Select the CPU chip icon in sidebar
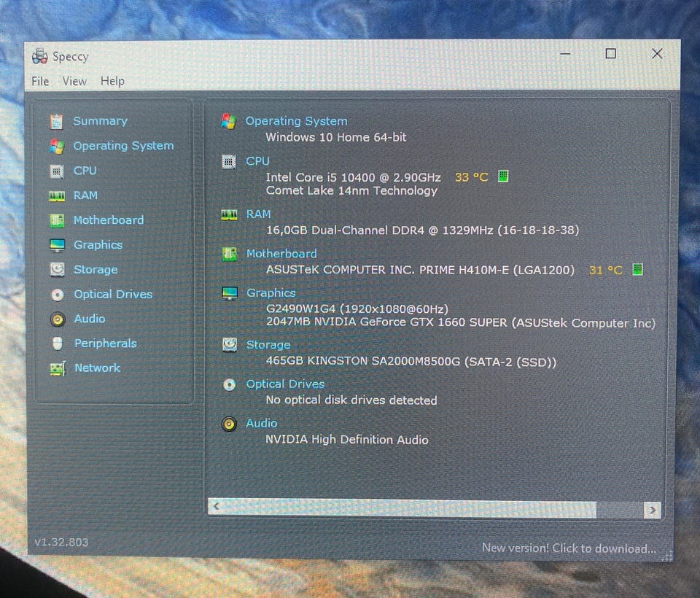Screen dimensions: 700x598 click(57, 171)
